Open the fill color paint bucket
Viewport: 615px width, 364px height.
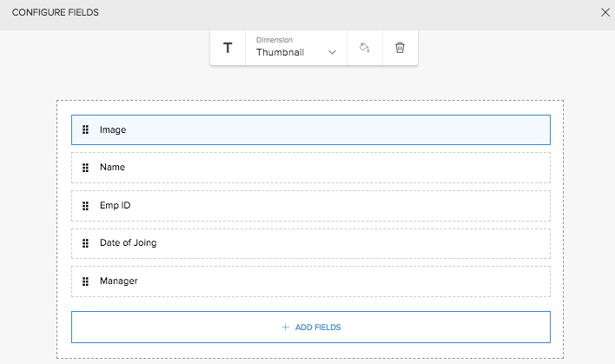pos(365,48)
